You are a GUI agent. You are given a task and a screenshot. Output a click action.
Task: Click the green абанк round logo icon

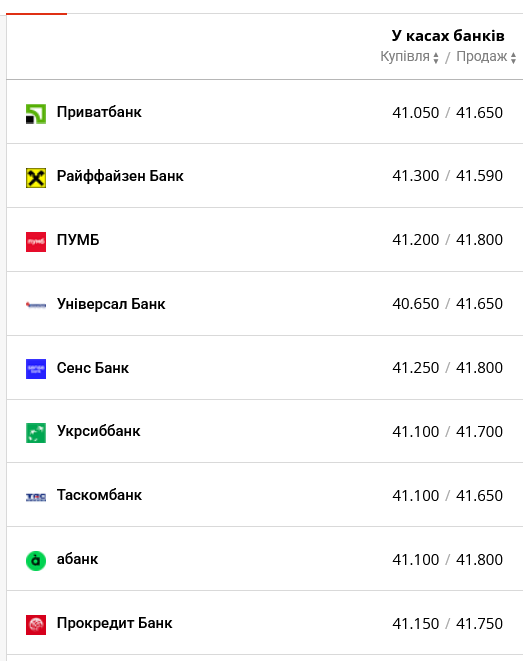pyautogui.click(x=36, y=561)
